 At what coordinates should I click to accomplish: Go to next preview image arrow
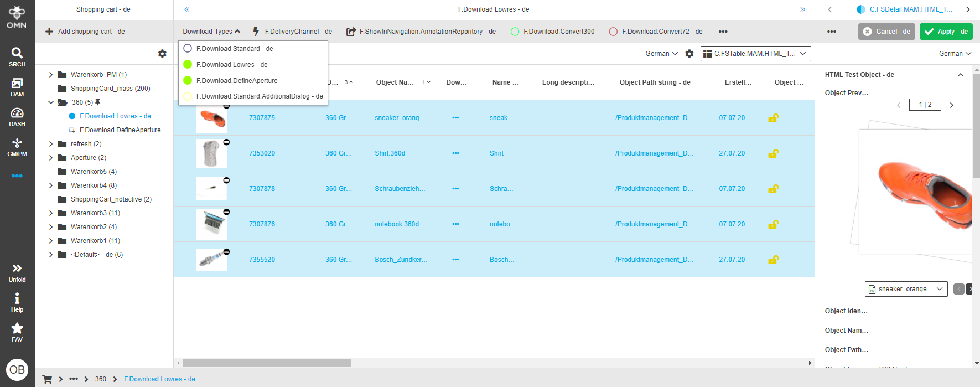[x=952, y=105]
